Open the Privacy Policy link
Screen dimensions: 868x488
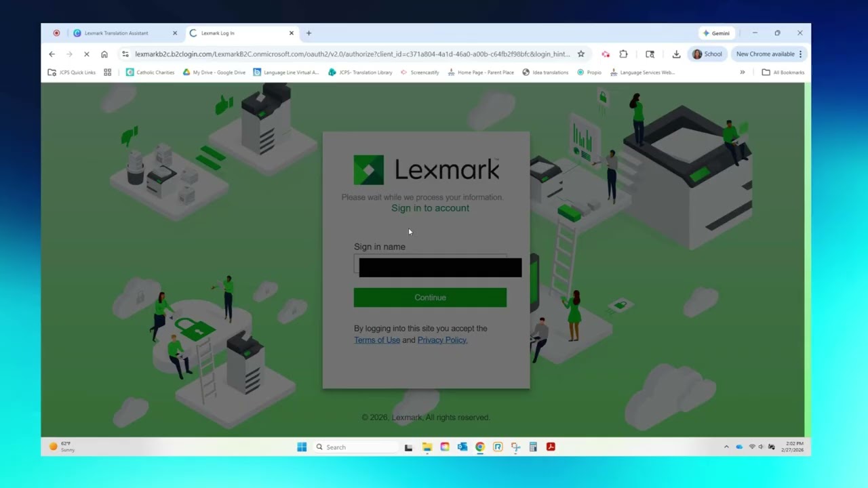(x=442, y=340)
